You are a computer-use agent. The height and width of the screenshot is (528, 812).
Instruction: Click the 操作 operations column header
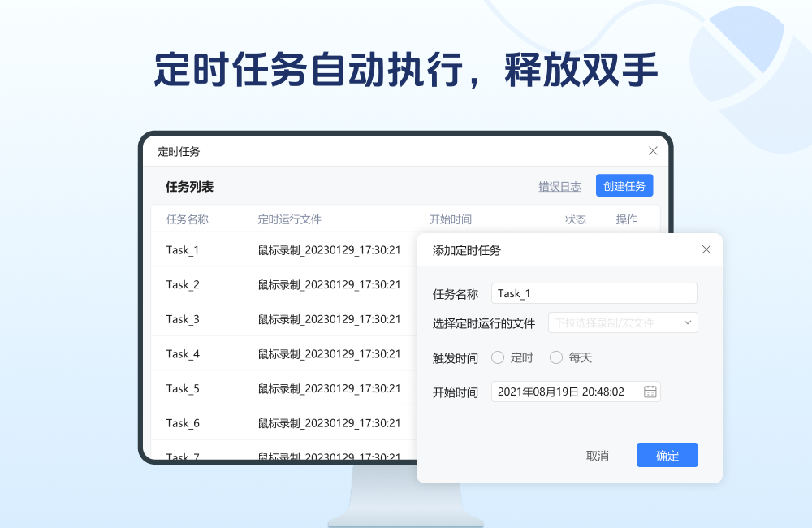pos(627,219)
